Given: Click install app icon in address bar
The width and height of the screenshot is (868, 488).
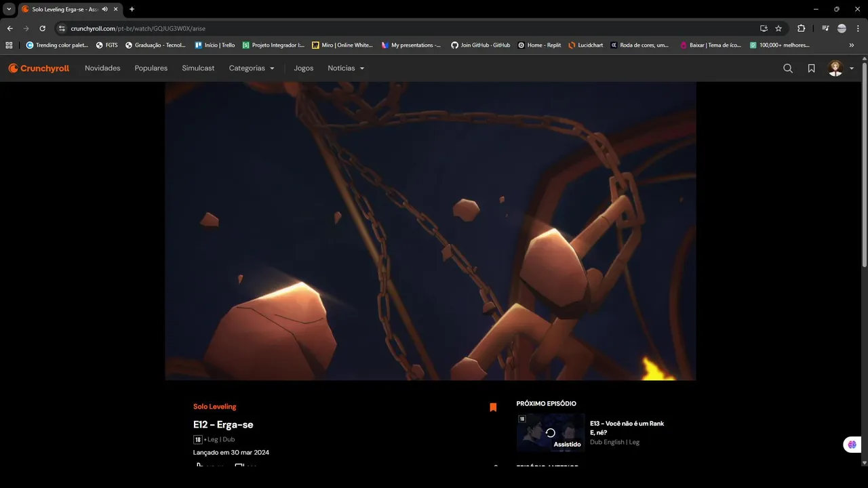Looking at the screenshot, I should click(x=764, y=28).
